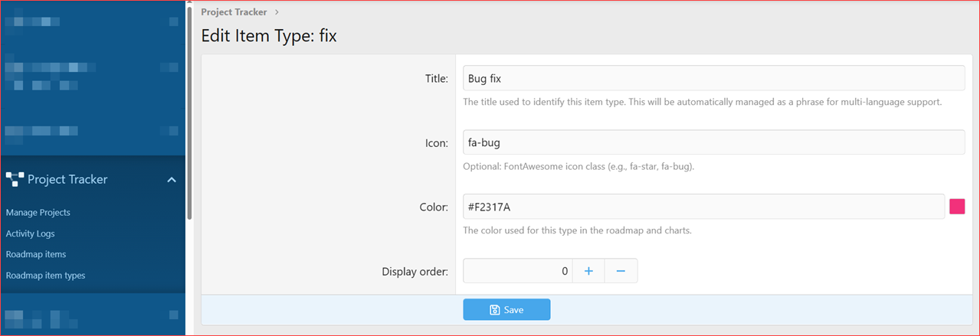The image size is (980, 336).
Task: Open Activity Logs in sidebar
Action: point(30,233)
